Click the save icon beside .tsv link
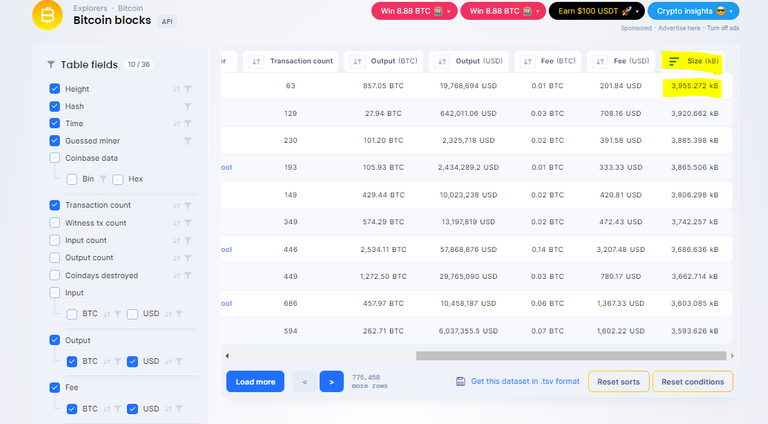The width and height of the screenshot is (768, 424). (460, 381)
